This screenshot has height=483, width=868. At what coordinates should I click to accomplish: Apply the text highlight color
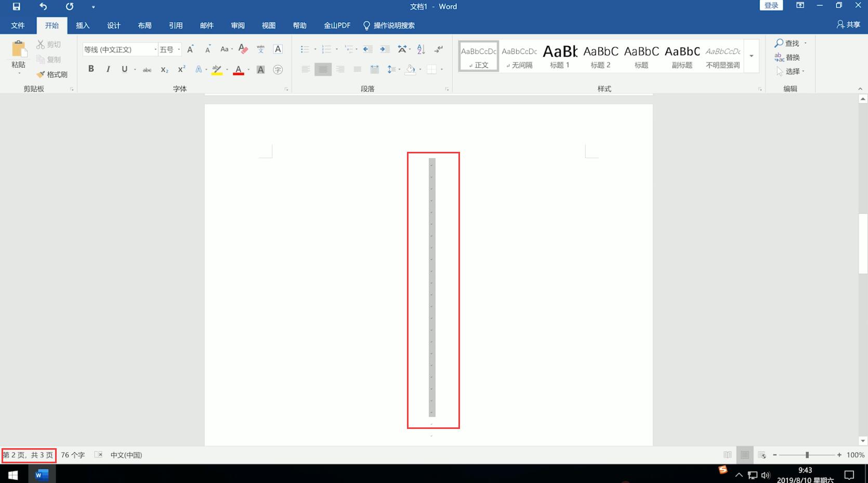pyautogui.click(x=217, y=69)
